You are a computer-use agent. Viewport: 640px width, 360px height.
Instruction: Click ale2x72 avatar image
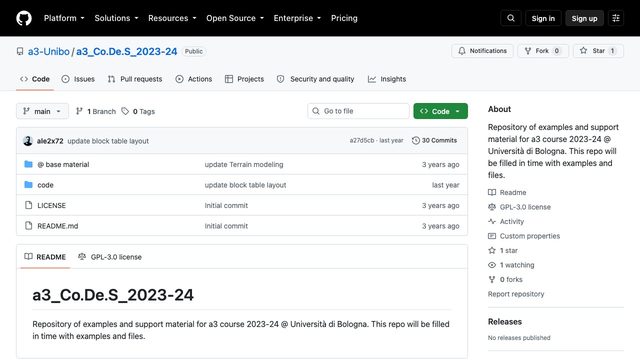pos(28,141)
